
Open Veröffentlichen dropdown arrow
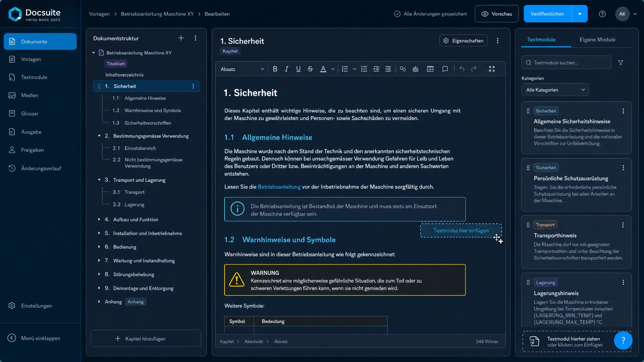click(x=580, y=14)
